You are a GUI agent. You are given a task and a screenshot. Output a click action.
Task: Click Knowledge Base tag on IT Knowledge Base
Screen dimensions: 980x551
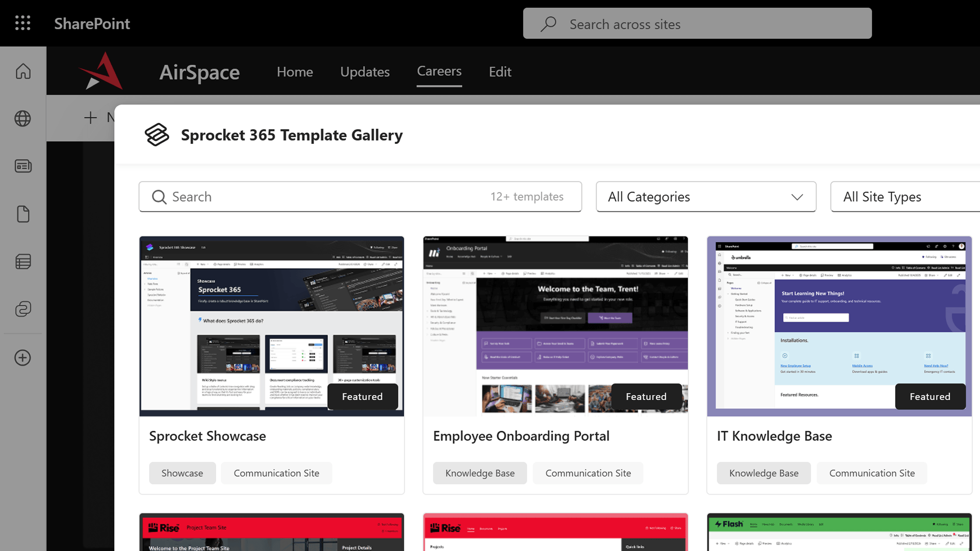[x=764, y=473]
